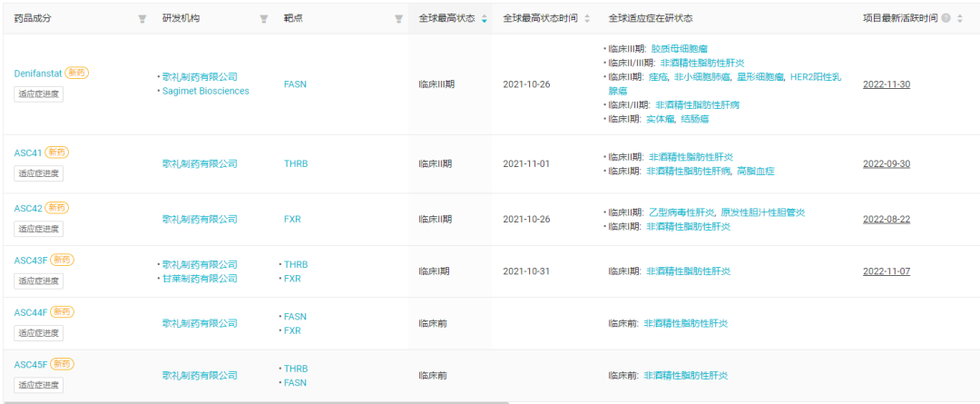The height and width of the screenshot is (404, 980).
Task: Open 乙型病毒性肝炎 indication link
Action: (681, 212)
